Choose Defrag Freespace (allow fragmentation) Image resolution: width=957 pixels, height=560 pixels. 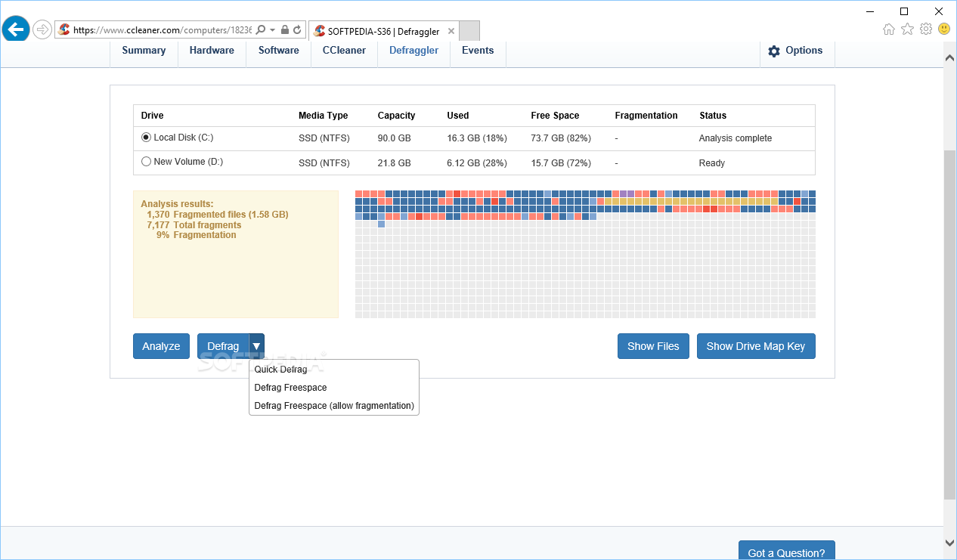click(334, 406)
